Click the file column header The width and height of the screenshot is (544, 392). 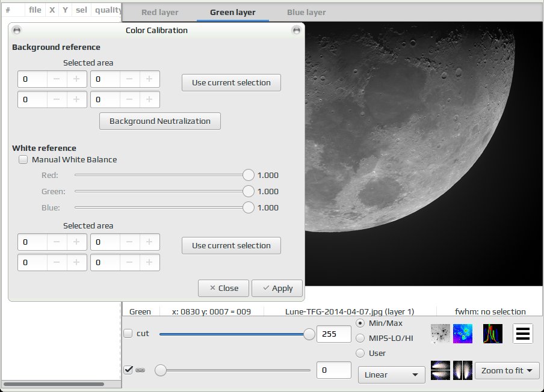(35, 10)
